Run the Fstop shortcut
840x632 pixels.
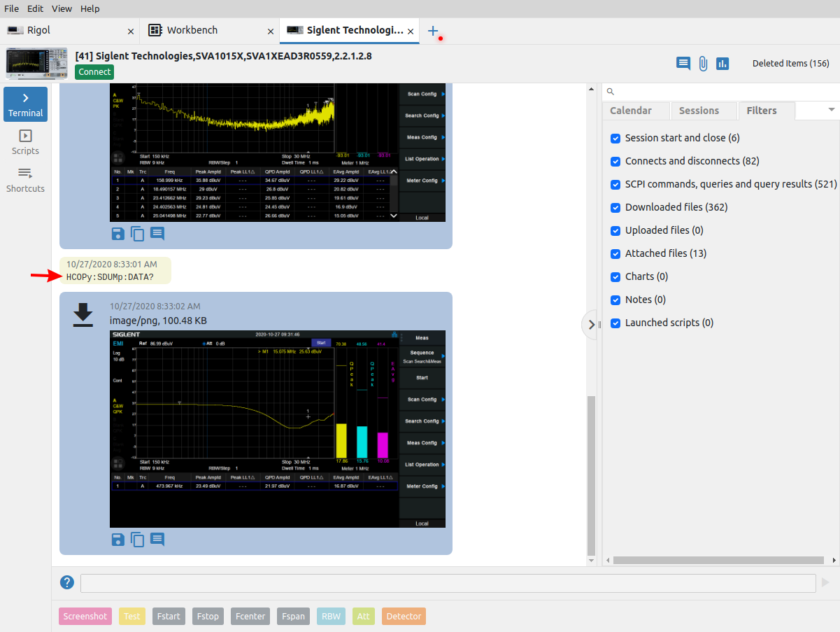click(x=208, y=617)
